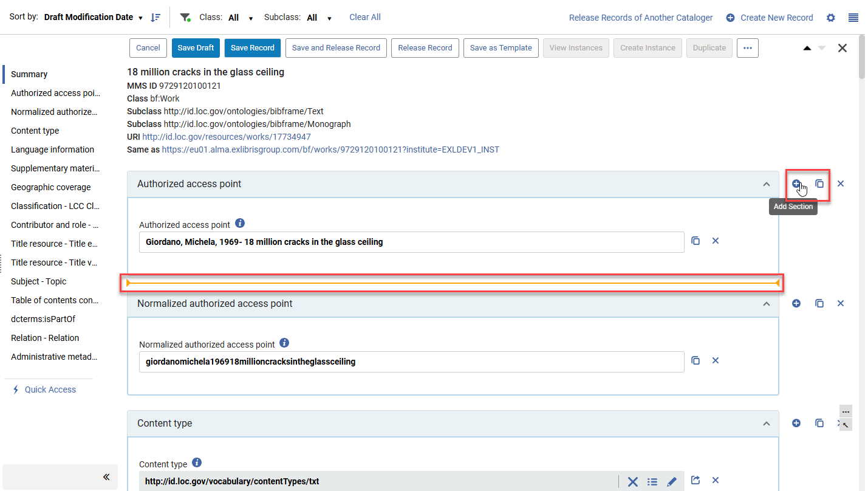Click info icon beside Content type label
868x491 pixels.
(197, 463)
